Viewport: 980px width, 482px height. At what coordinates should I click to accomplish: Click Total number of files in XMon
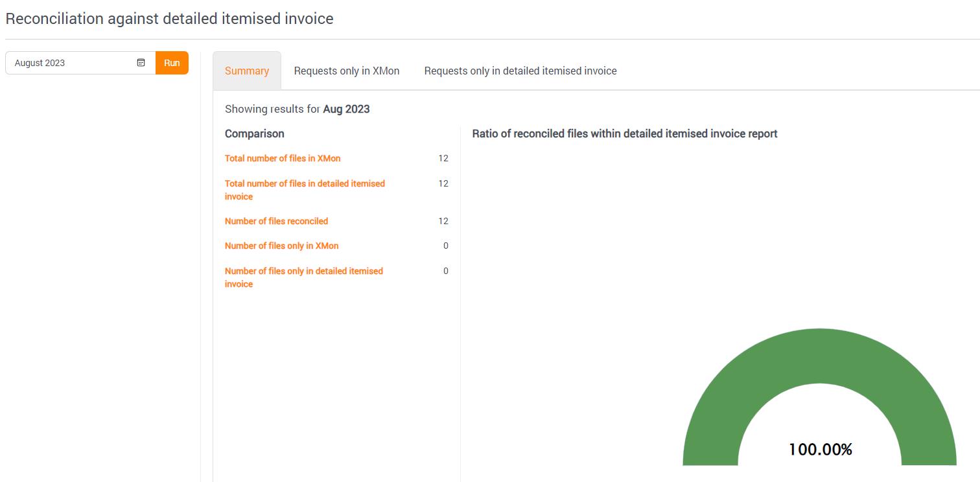283,158
